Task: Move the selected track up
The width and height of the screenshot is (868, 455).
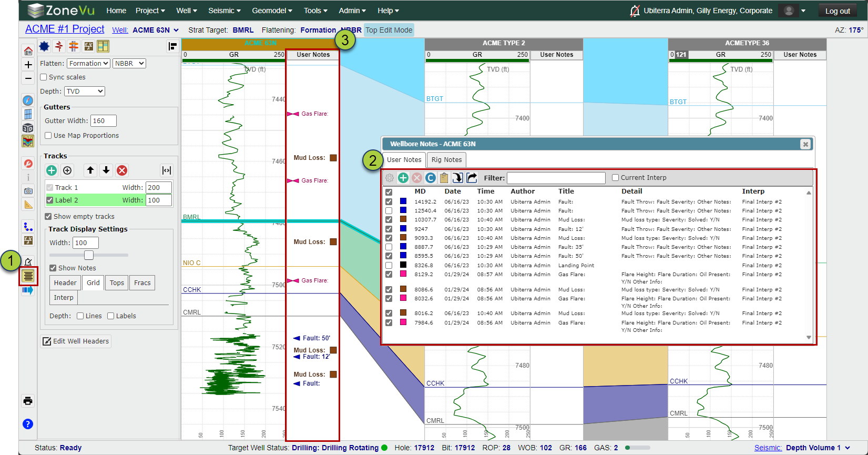Action: click(90, 170)
